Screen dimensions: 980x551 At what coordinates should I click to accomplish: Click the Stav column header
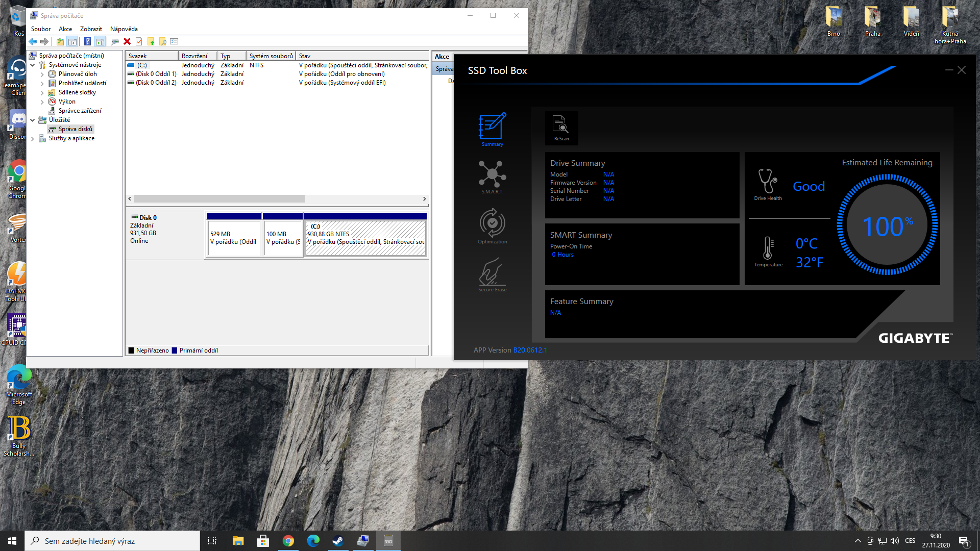point(357,56)
